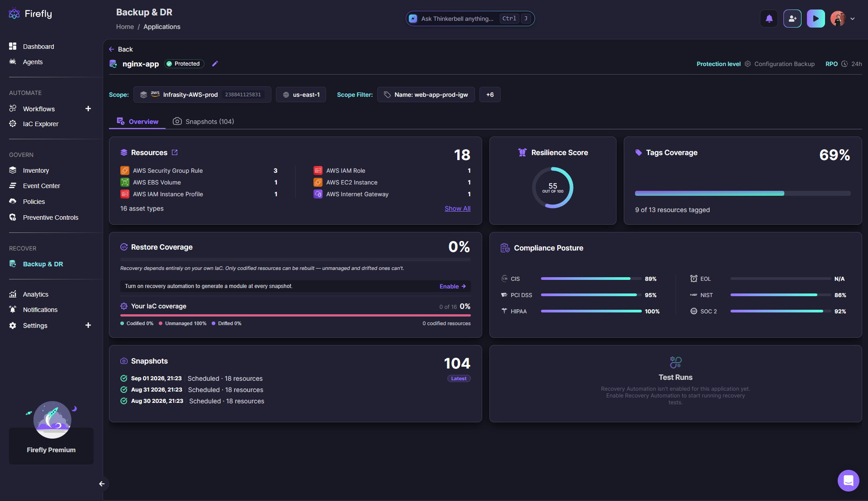The height and width of the screenshot is (501, 868).
Task: Open the chat support bubble
Action: tap(848, 480)
